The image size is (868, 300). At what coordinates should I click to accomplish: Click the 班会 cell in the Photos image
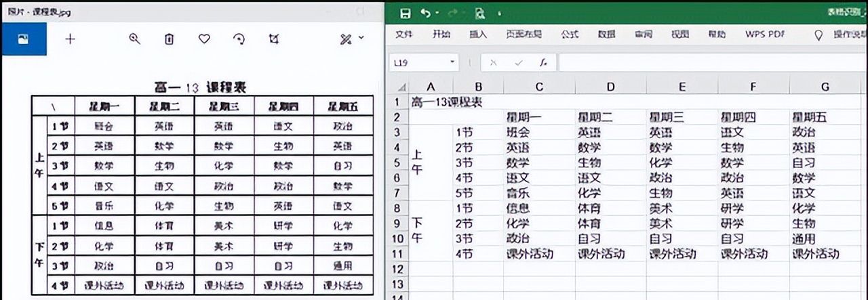click(x=104, y=126)
